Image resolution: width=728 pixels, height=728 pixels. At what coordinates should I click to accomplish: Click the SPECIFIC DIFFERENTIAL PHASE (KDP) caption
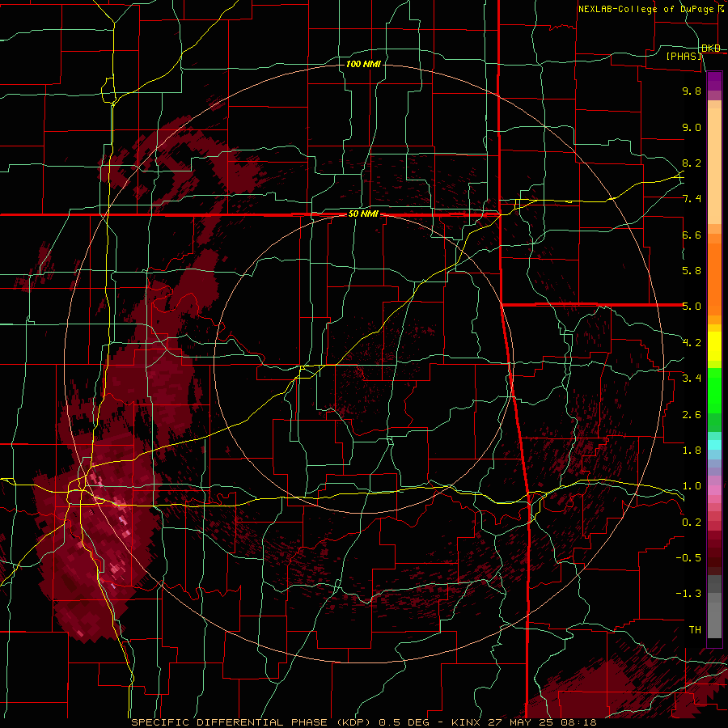point(252,722)
